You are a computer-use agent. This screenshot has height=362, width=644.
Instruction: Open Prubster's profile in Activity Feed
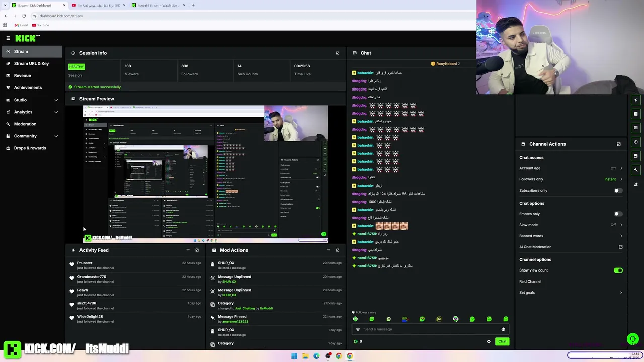point(85,263)
